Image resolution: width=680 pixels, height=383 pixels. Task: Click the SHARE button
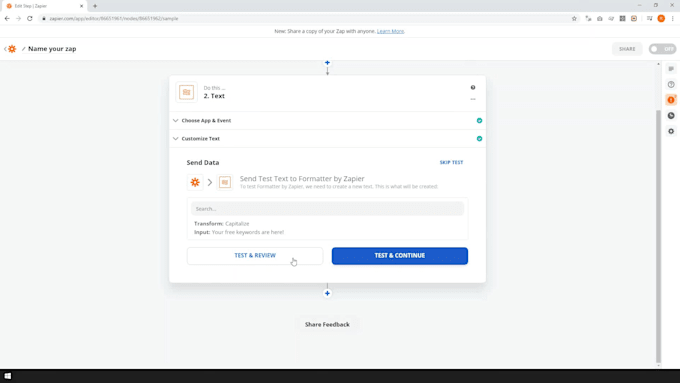click(x=627, y=49)
